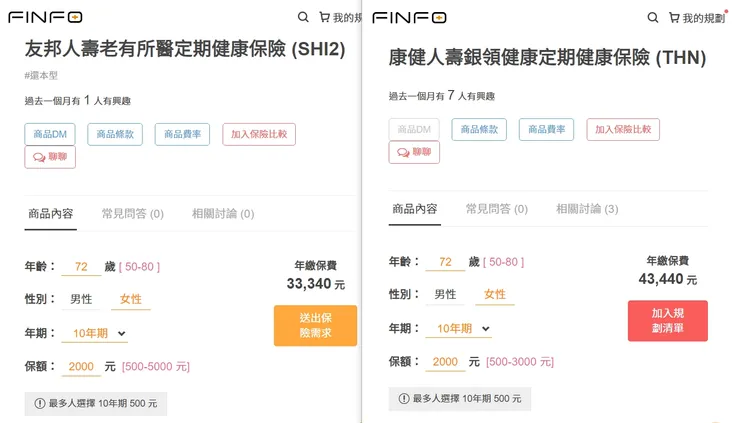This screenshot has height=423, width=740.
Task: Expand 年期 dropdown for 康健人壽 plan
Action: pos(464,328)
